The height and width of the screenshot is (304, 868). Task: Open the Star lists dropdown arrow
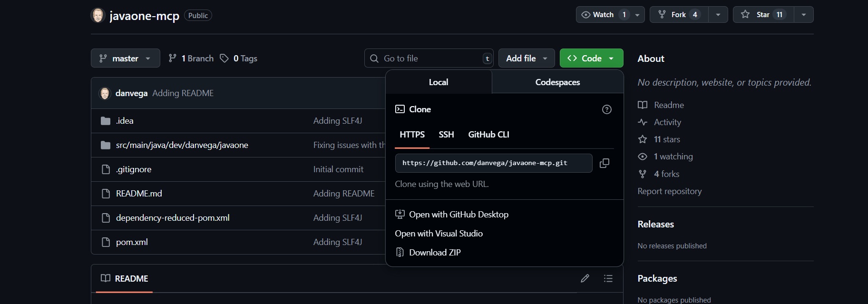804,15
